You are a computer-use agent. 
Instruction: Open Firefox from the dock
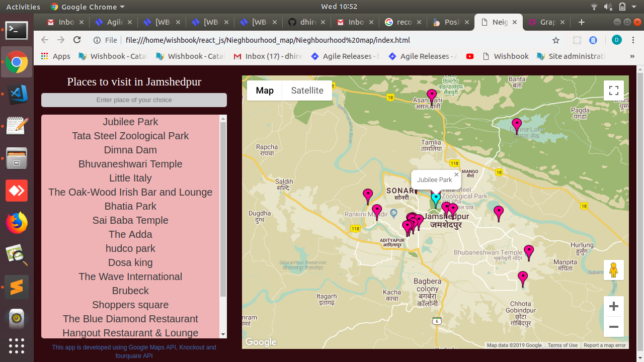pos(17,223)
